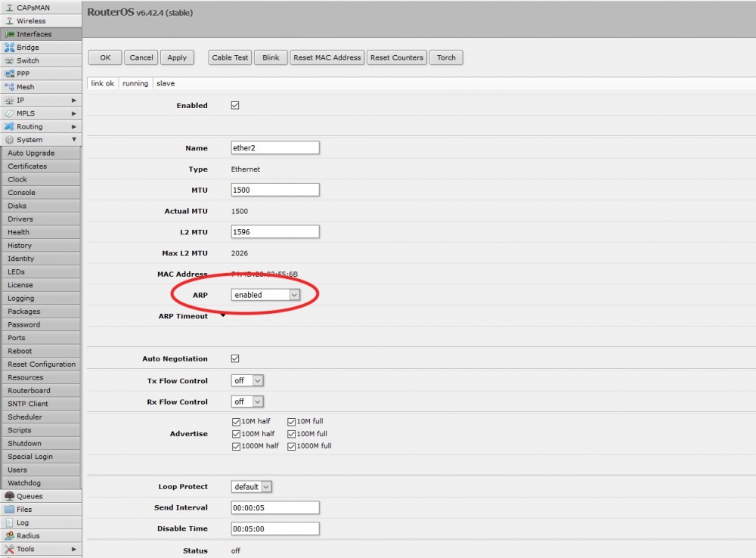
Task: Uncheck the Auto Negotiation checkbox
Action: coord(235,359)
